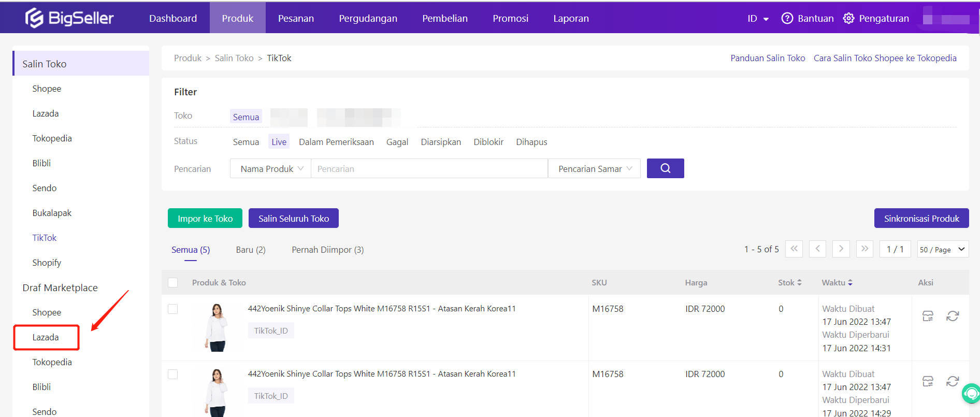Click second product's thumbnail image
Screen dimensions: 980x417
click(x=217, y=392)
